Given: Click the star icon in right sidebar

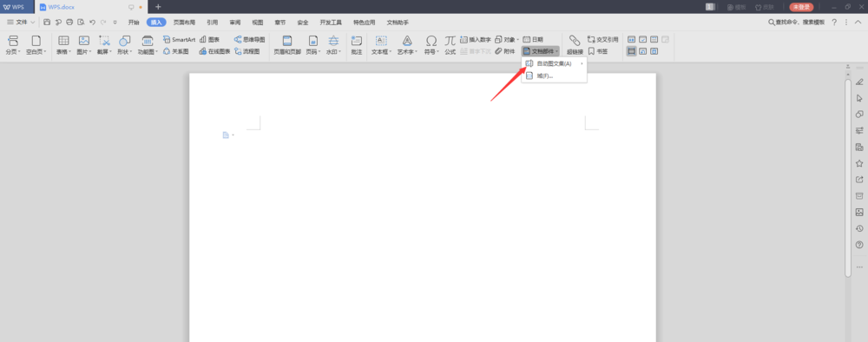Looking at the screenshot, I should (x=859, y=163).
